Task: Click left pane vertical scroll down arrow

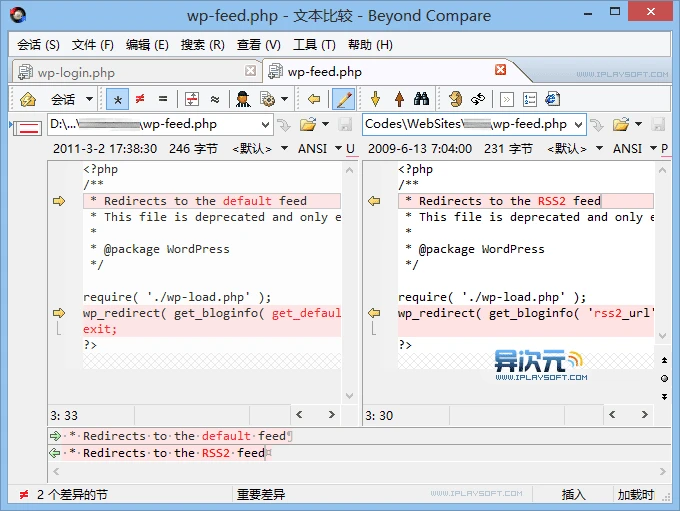Action: tap(349, 396)
